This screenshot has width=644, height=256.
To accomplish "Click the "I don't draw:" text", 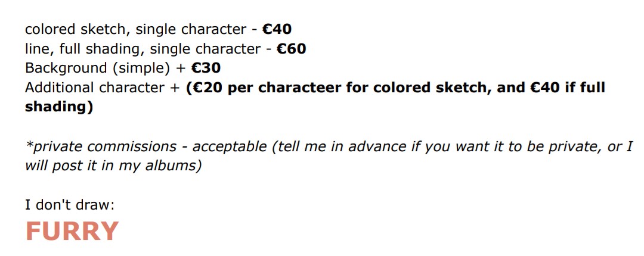I will (x=70, y=204).
